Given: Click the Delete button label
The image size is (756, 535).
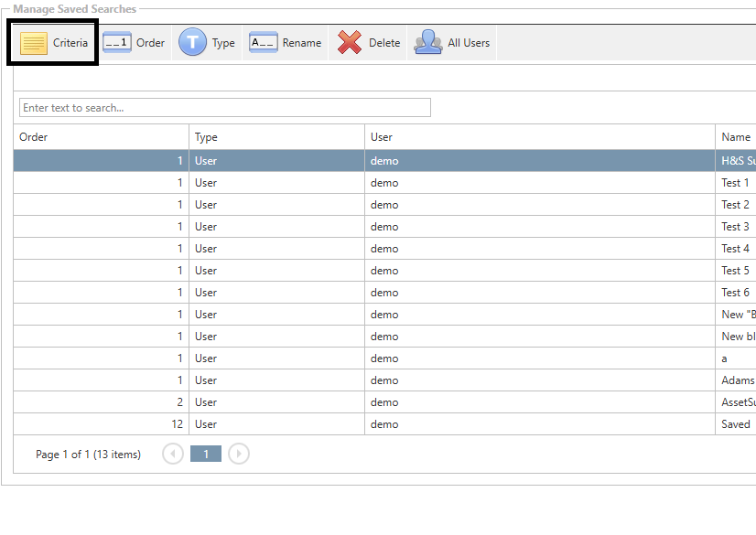Looking at the screenshot, I should (x=384, y=43).
